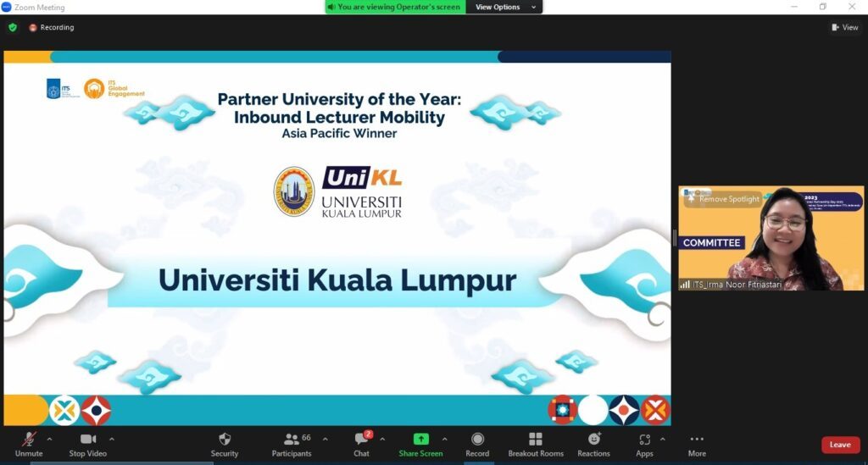Expand video settings arrow beside Stop Video
The width and height of the screenshot is (868, 465).
[x=112, y=439]
